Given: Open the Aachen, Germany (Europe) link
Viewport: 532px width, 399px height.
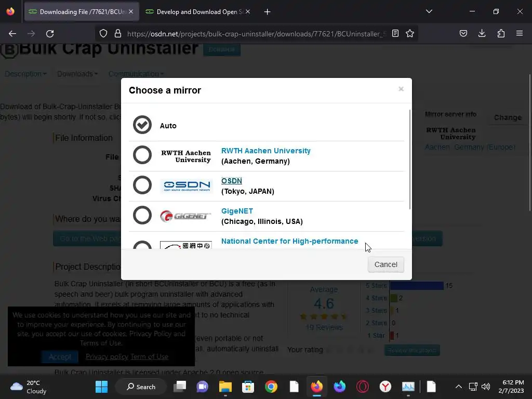Looking at the screenshot, I should (470, 147).
